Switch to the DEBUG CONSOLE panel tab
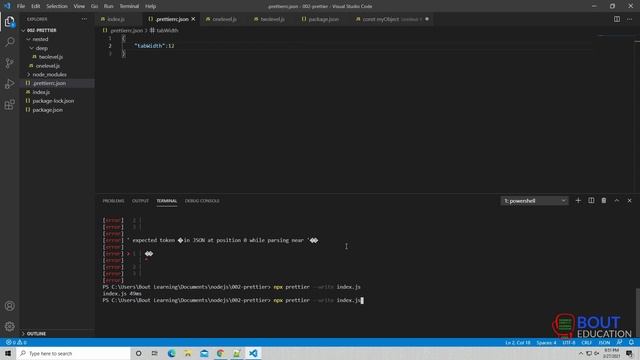The height and width of the screenshot is (360, 640). click(x=202, y=201)
